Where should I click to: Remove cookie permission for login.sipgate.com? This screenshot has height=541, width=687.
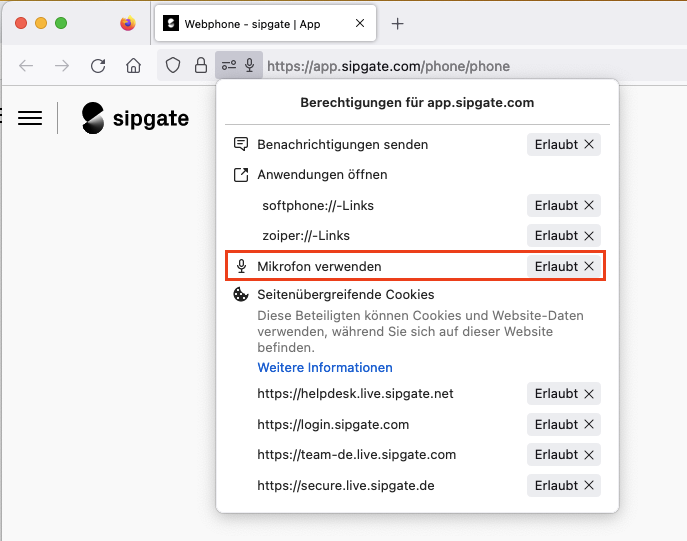pyautogui.click(x=589, y=424)
